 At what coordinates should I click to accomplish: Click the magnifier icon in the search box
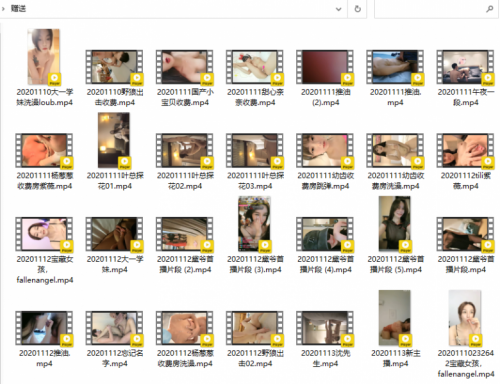point(489,9)
